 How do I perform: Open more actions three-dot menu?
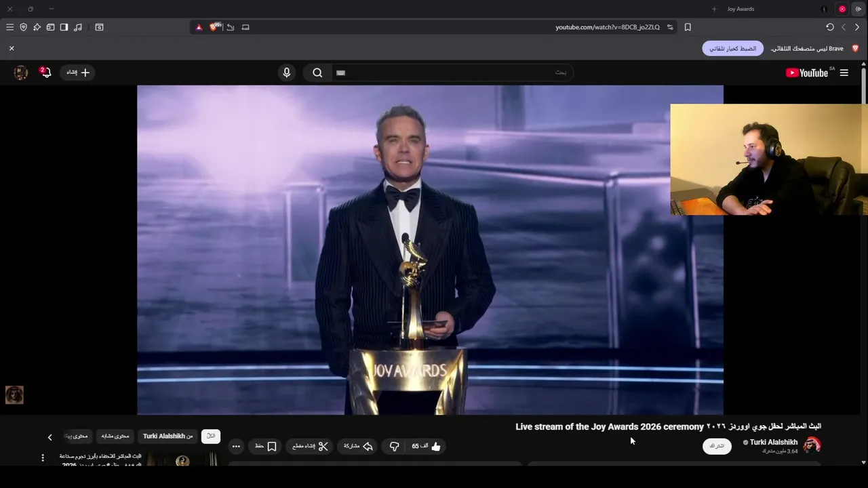236,447
